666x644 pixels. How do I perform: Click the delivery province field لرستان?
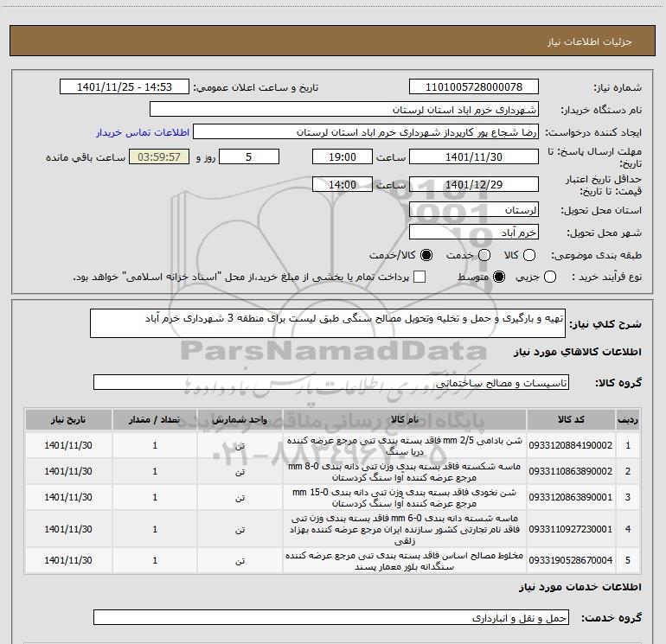pyautogui.click(x=474, y=210)
